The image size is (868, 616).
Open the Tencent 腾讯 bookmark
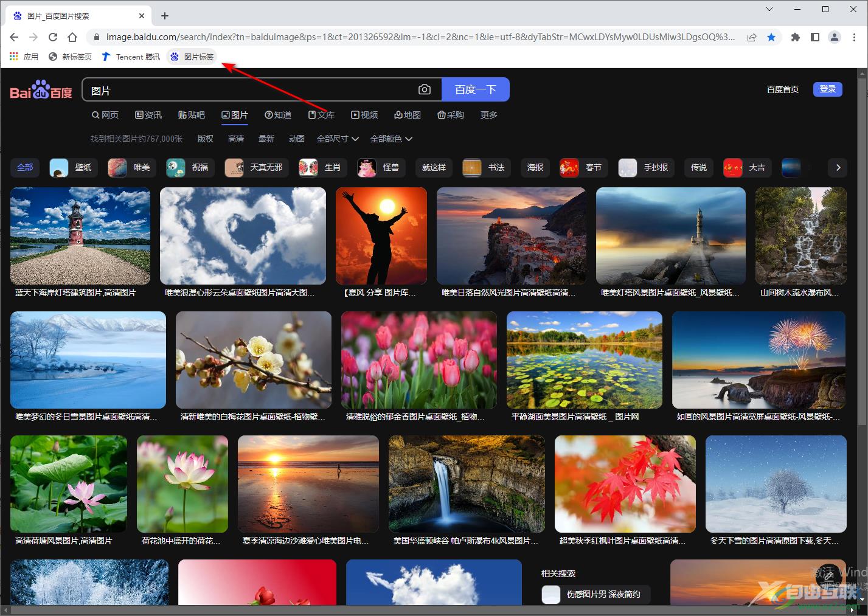pos(131,57)
